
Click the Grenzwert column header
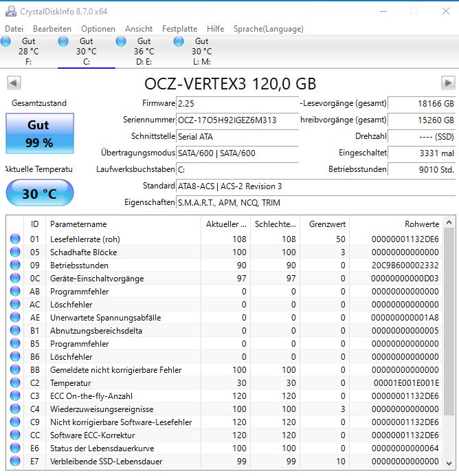pyautogui.click(x=324, y=224)
